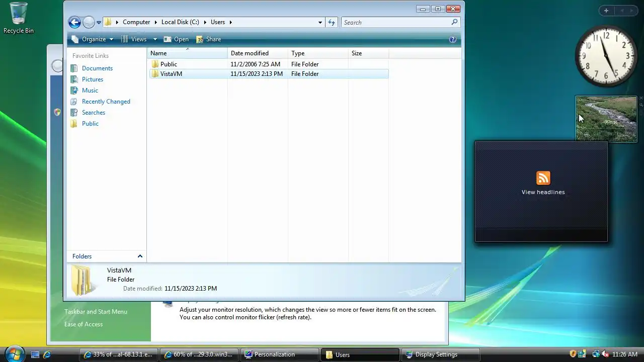Switch to Display Settings taskbar button

click(441, 354)
